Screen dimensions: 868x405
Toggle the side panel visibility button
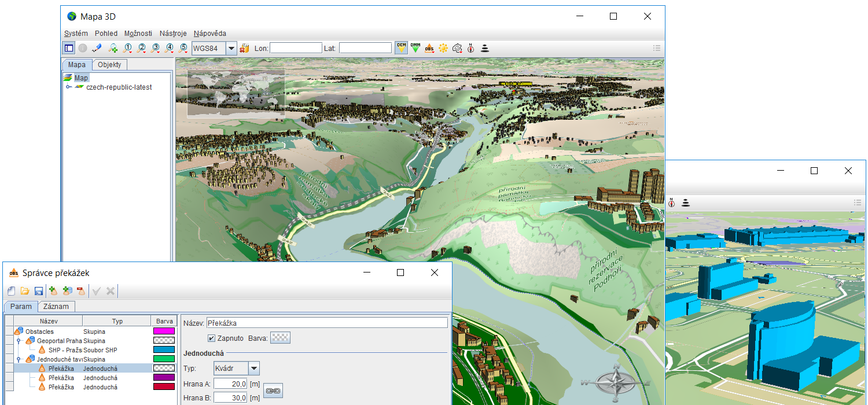click(x=69, y=48)
